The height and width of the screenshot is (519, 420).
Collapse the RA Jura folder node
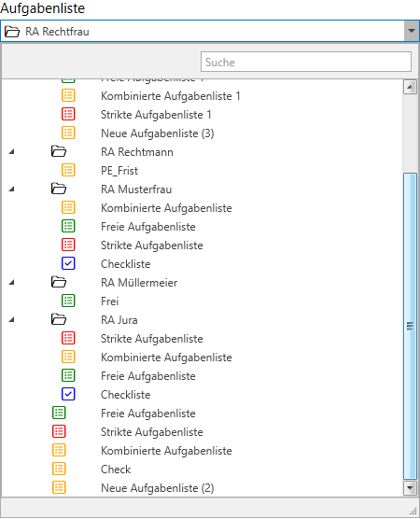(12, 320)
